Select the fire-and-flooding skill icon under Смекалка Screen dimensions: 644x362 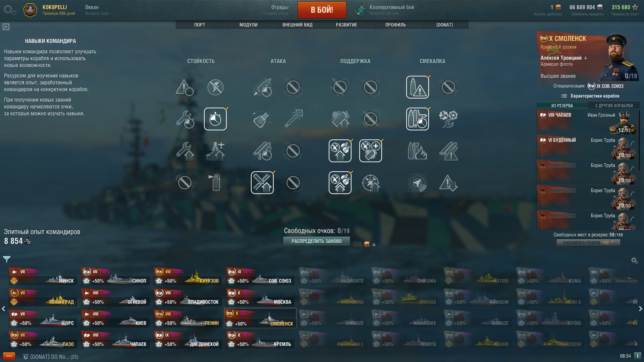click(417, 151)
